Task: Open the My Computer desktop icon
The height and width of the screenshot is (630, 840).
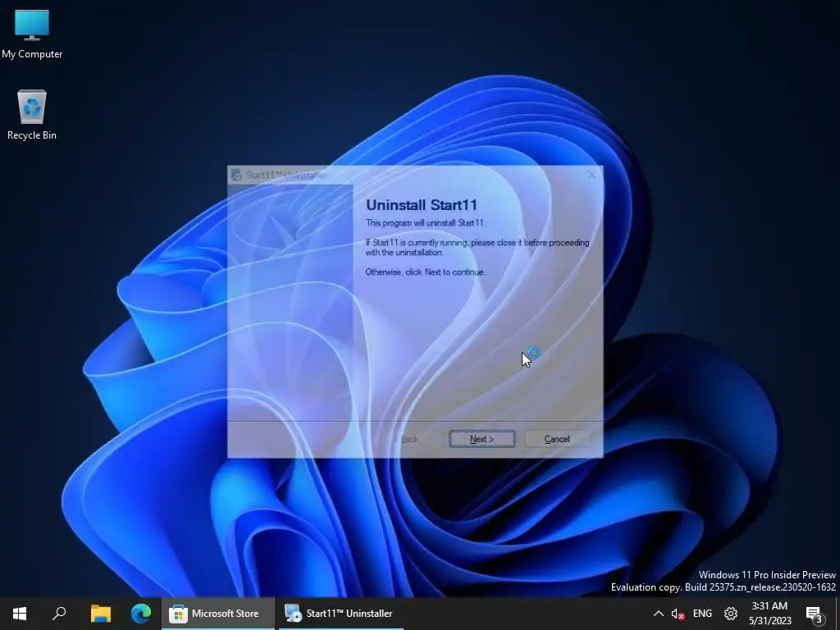Action: (32, 33)
